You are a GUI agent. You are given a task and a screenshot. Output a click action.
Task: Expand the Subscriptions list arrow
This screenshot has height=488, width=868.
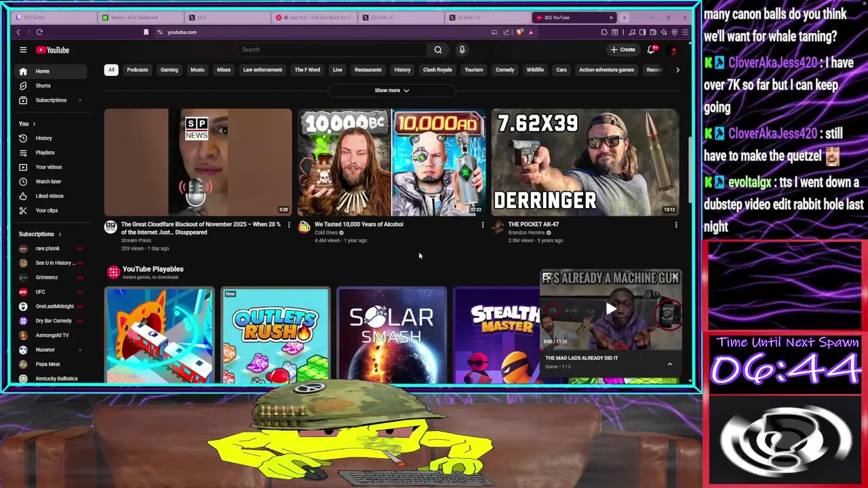(60, 235)
